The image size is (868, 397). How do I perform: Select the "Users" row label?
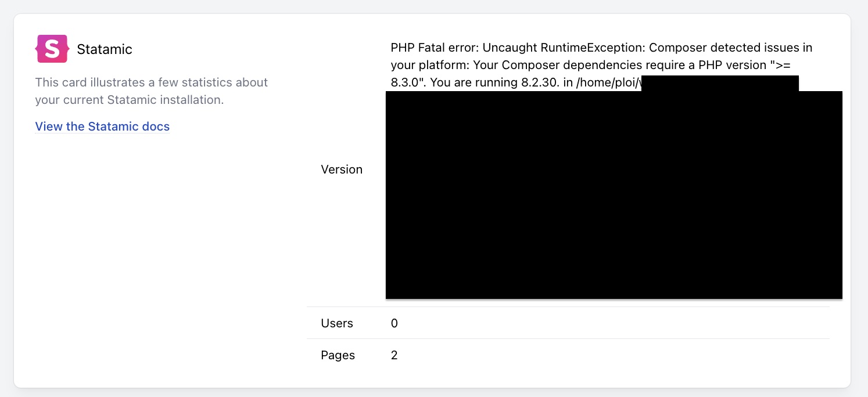[337, 323]
